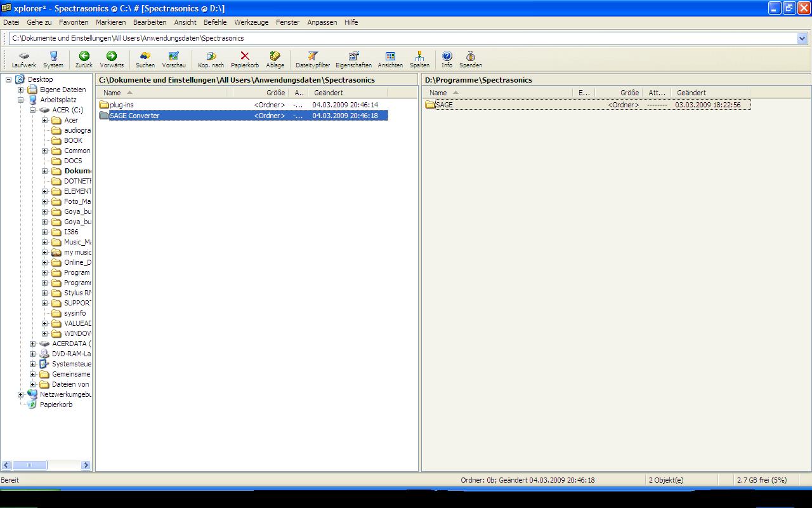The width and height of the screenshot is (812, 508).
Task: Expand the Eigene Dateien tree node
Action: point(20,90)
